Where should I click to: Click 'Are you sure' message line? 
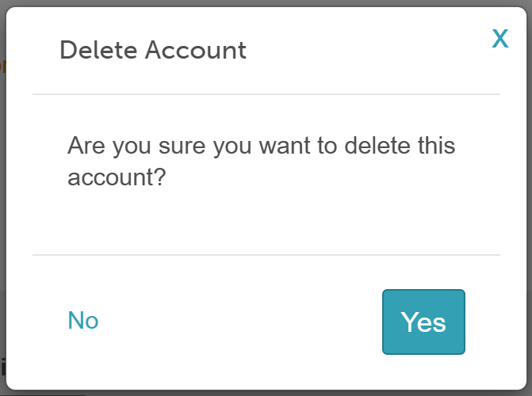click(x=262, y=146)
